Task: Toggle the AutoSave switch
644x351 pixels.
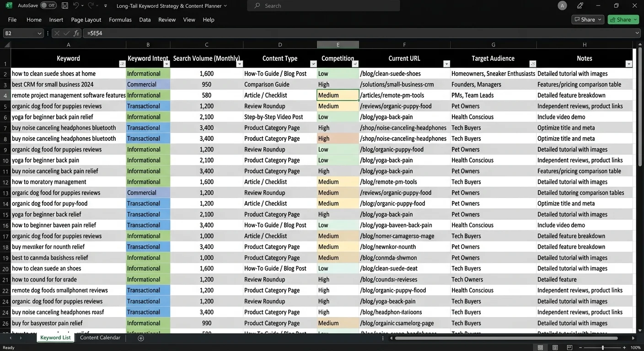Action: tap(48, 5)
